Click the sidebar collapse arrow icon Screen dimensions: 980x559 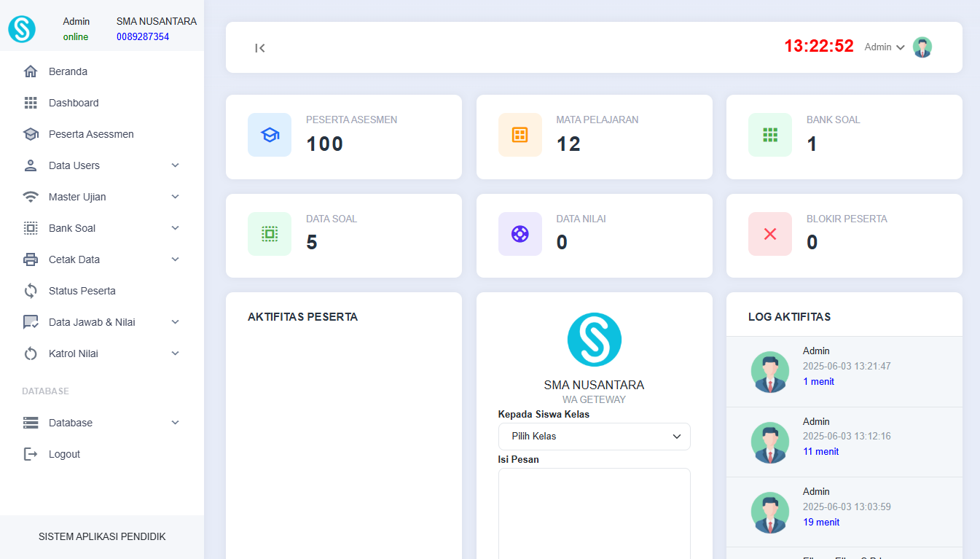point(259,48)
